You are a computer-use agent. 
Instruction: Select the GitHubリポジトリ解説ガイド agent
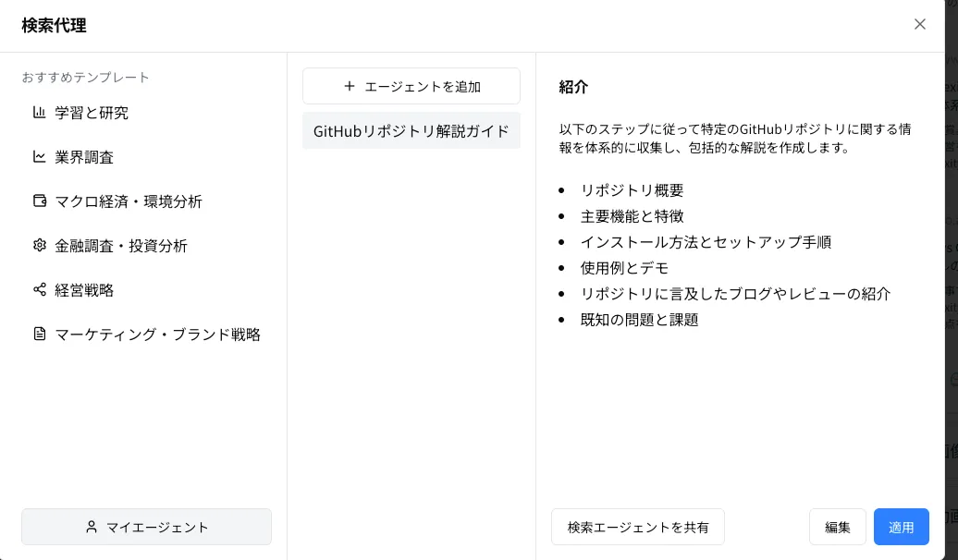[x=411, y=130]
